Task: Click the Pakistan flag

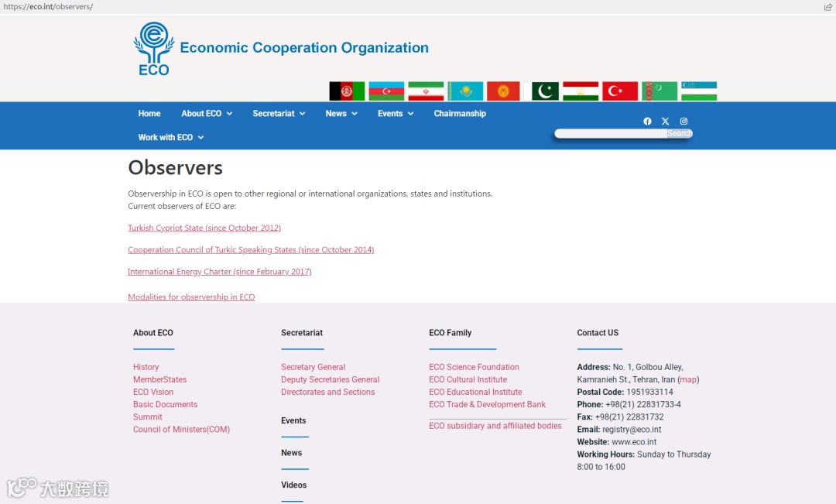Action: [x=541, y=91]
